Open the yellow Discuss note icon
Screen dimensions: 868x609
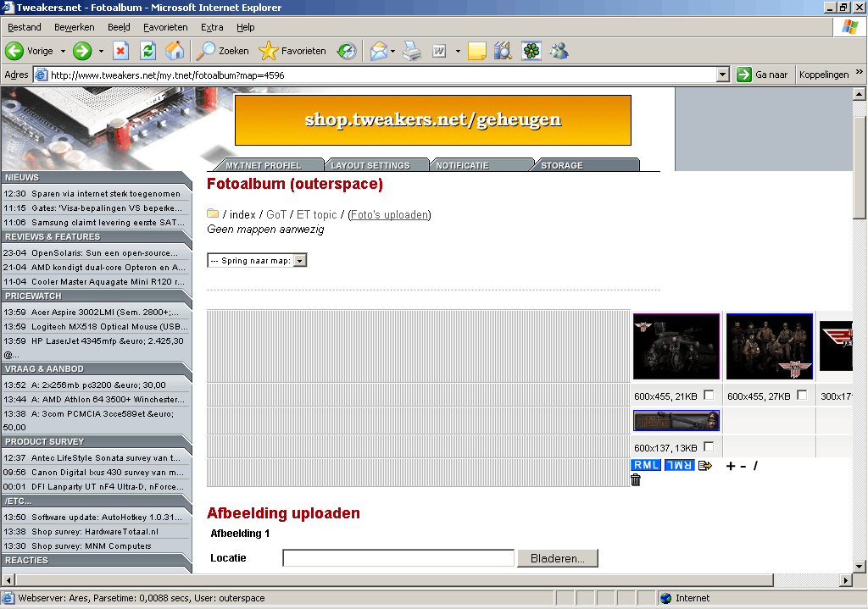[476, 51]
